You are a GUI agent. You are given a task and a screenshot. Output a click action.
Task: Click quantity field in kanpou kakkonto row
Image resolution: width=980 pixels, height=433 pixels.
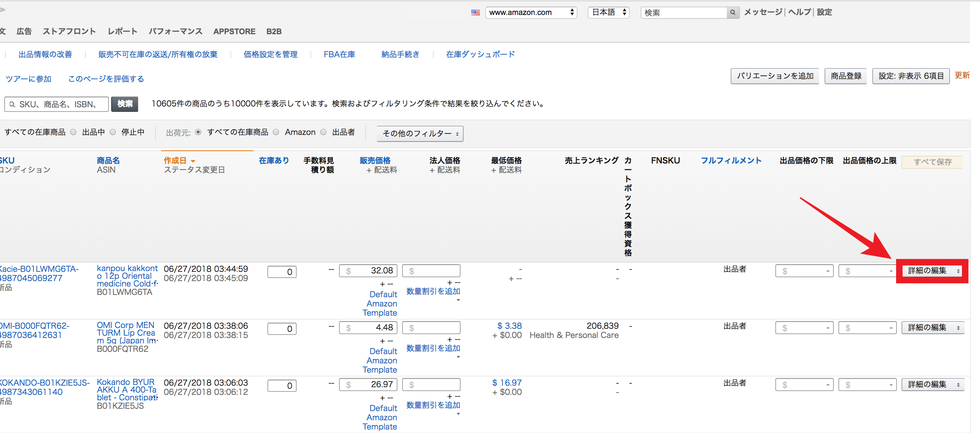point(282,272)
